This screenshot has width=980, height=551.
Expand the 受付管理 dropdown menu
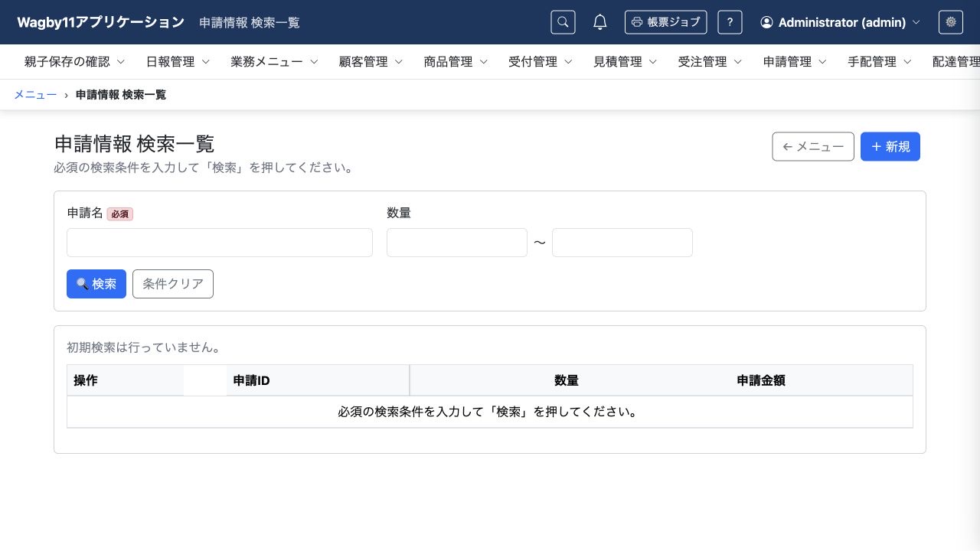[x=541, y=62]
